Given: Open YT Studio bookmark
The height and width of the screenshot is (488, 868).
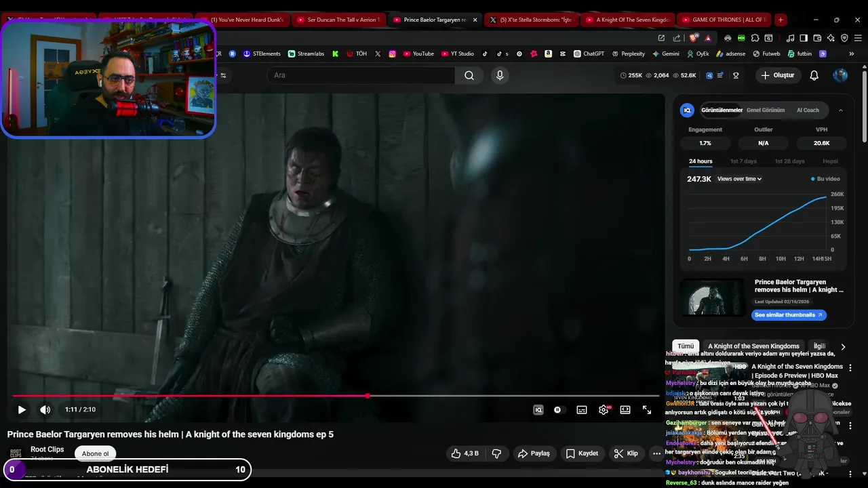Looking at the screenshot, I should click(457, 54).
